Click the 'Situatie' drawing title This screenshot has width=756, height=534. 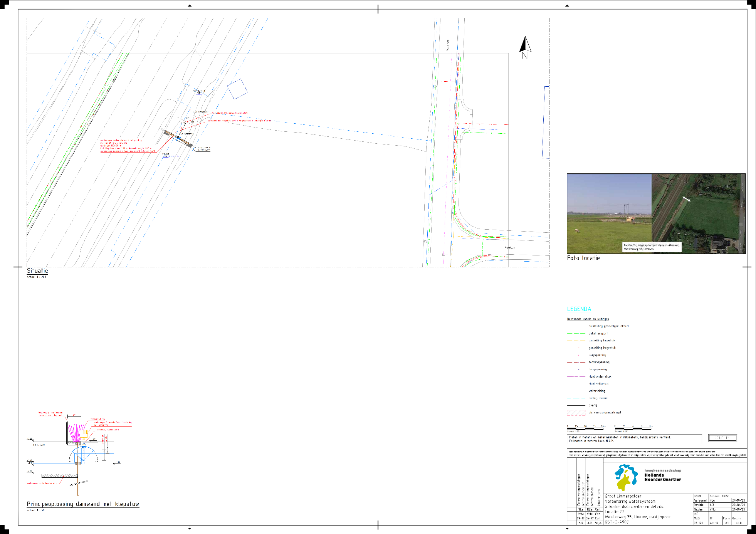(x=37, y=271)
